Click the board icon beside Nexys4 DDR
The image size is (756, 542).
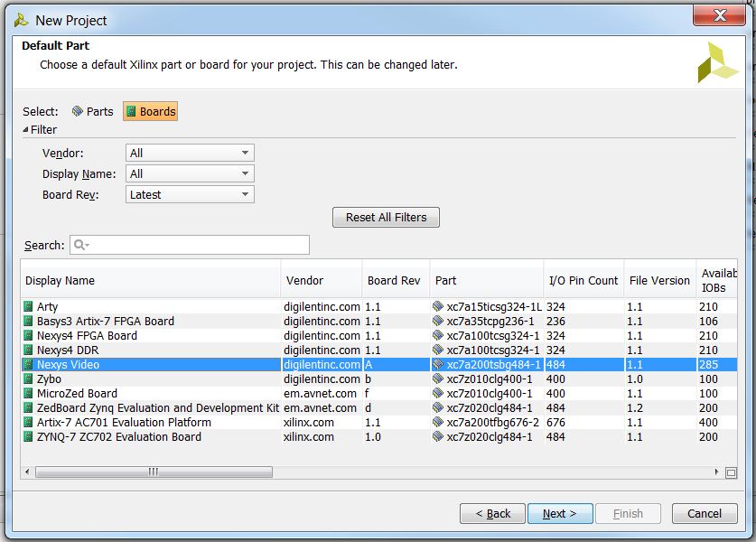tap(28, 350)
